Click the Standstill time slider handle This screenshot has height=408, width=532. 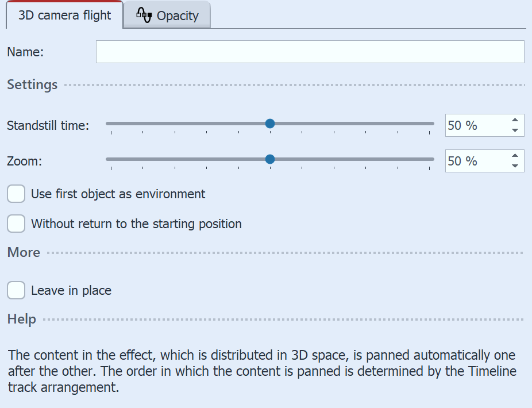pos(270,123)
